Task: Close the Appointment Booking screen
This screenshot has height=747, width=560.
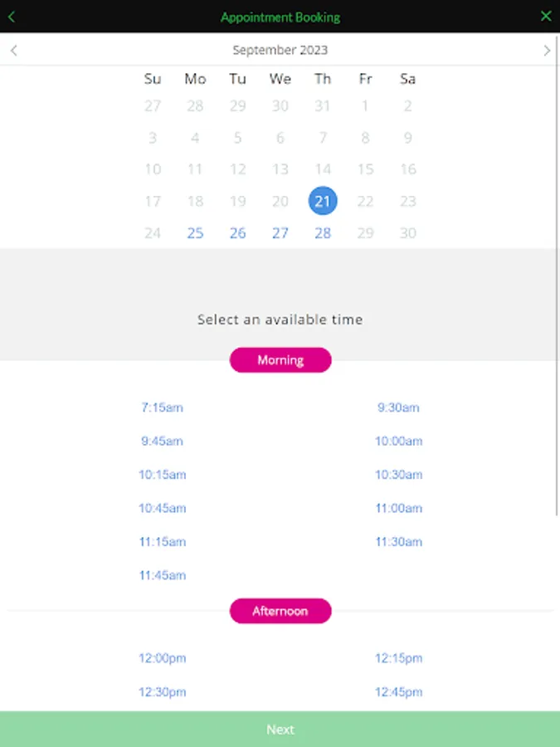Action: pyautogui.click(x=545, y=17)
